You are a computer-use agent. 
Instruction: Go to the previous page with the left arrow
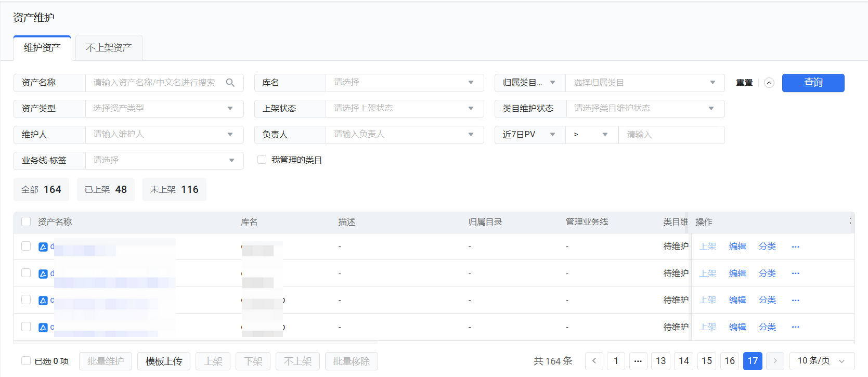point(594,361)
